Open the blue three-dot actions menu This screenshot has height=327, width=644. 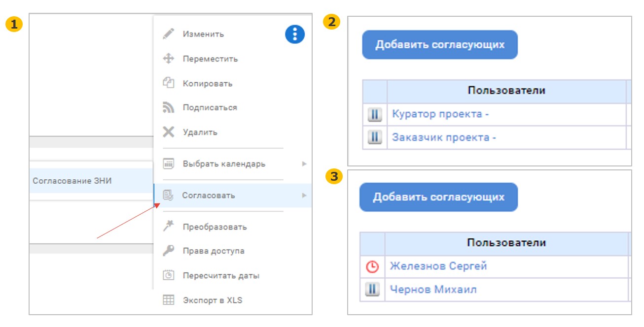click(295, 34)
